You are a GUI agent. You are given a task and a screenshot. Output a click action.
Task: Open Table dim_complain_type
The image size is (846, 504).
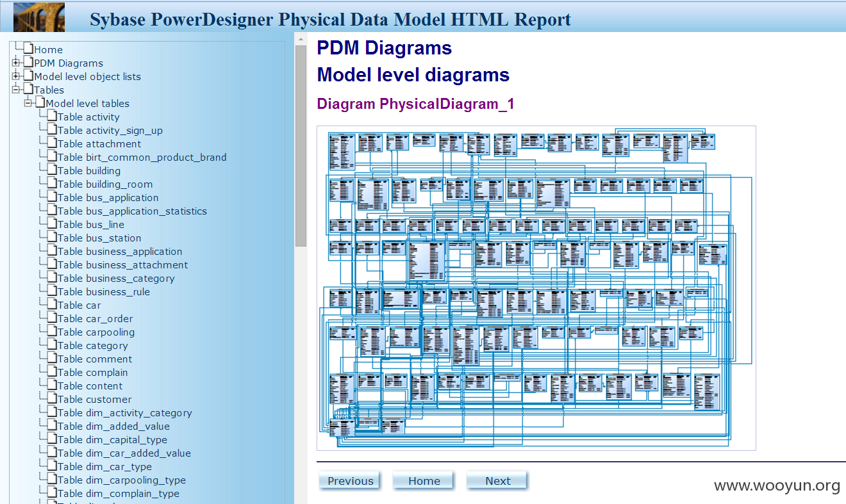[119, 493]
